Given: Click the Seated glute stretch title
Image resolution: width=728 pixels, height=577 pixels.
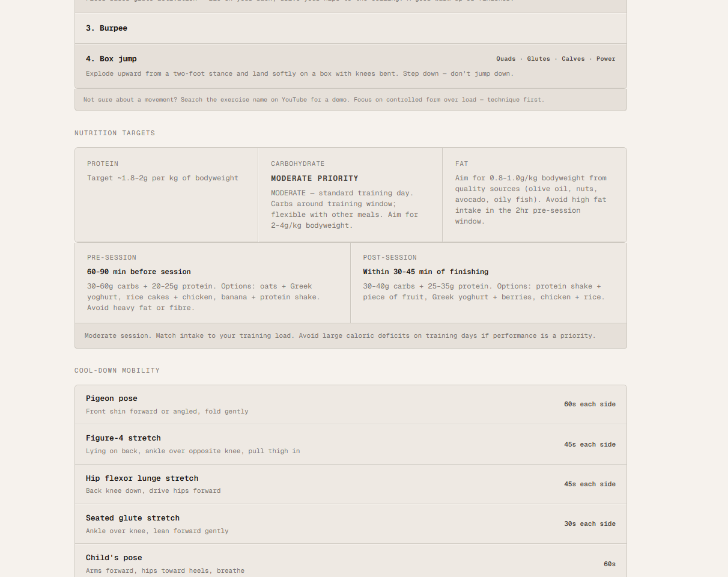Looking at the screenshot, I should pyautogui.click(x=133, y=518).
